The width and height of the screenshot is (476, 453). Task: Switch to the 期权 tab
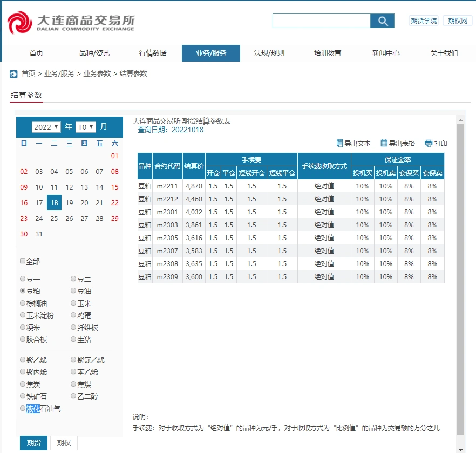click(x=63, y=442)
